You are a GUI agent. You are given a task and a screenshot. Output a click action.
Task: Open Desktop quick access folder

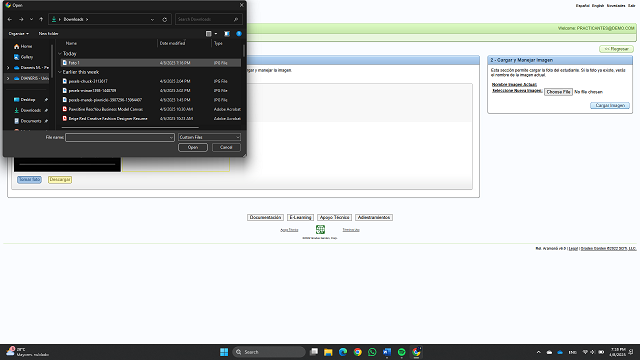[x=28, y=100]
